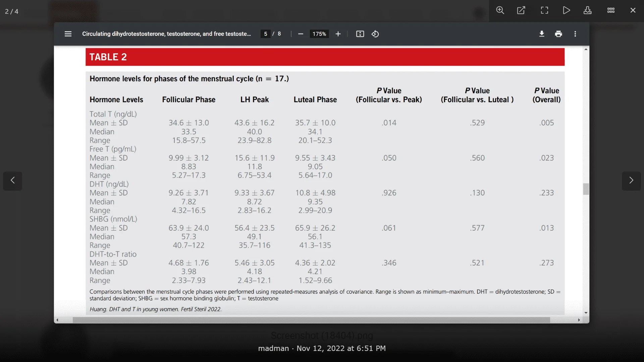644x362 pixels.
Task: Zoom out the PDF with minus button
Action: (x=301, y=34)
